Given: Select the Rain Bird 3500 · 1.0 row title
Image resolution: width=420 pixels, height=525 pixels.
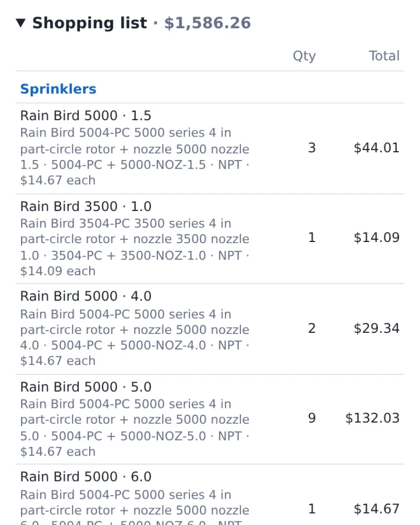Looking at the screenshot, I should tap(86, 206).
